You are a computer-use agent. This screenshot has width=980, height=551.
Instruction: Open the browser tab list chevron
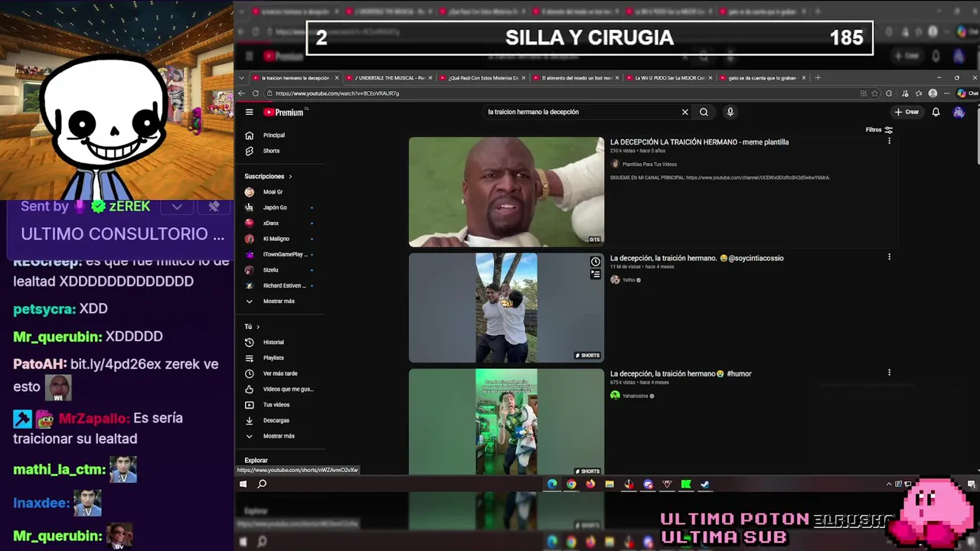coord(242,78)
